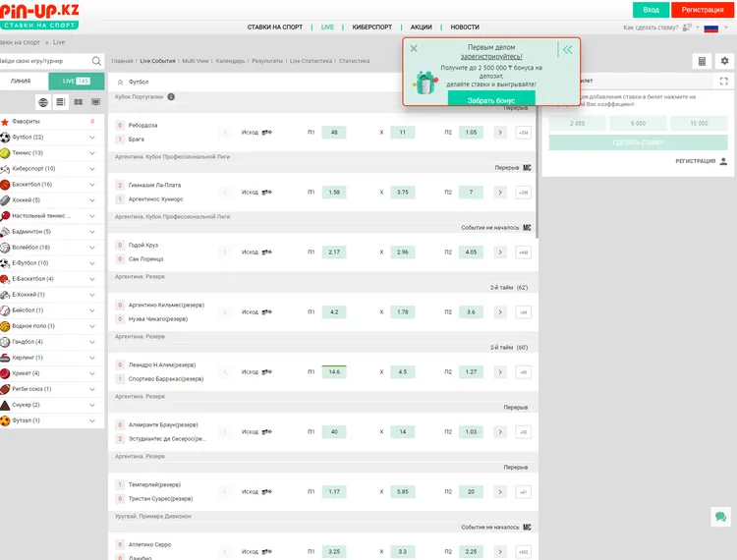The width and height of the screenshot is (737, 560).
Task: Open the Russian flag language selector
Action: pos(711,28)
